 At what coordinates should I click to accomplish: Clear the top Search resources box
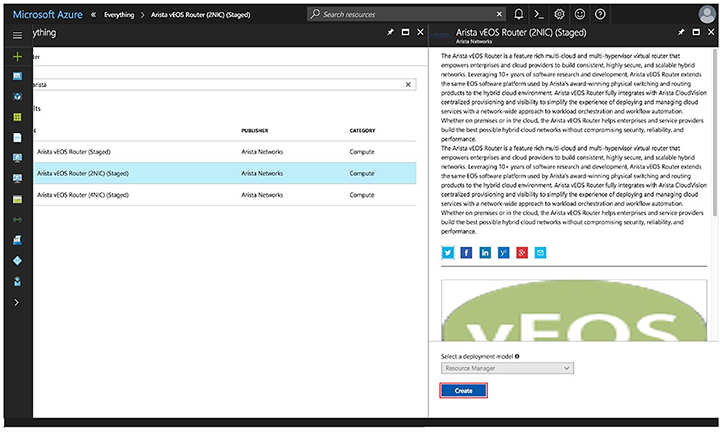pos(499,14)
